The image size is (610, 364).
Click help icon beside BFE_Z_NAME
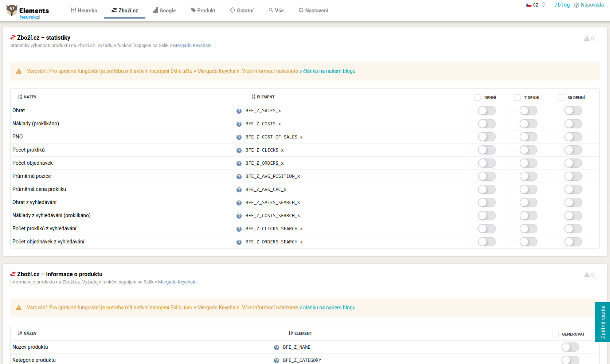277,348
